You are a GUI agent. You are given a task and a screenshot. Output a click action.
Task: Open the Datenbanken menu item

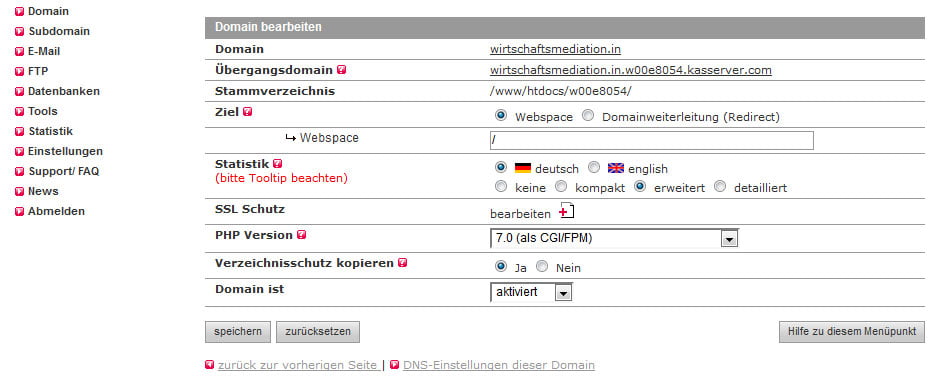pos(63,92)
